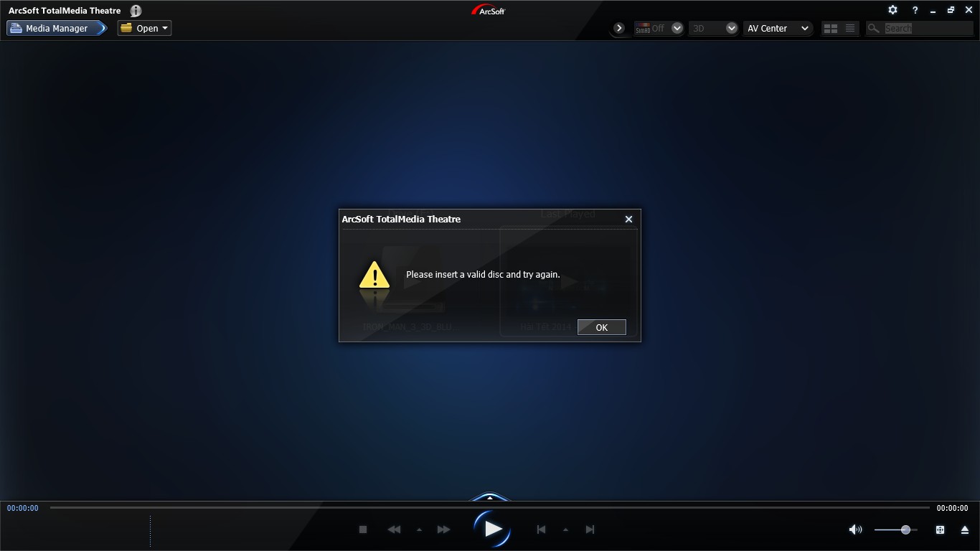Click the playback progress seek bar
The width and height of the screenshot is (980, 551).
coord(489,507)
